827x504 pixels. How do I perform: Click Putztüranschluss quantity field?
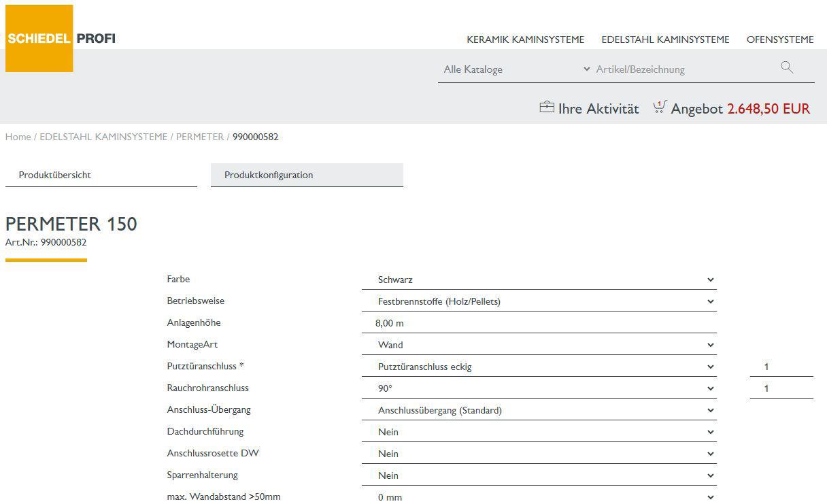point(781,367)
